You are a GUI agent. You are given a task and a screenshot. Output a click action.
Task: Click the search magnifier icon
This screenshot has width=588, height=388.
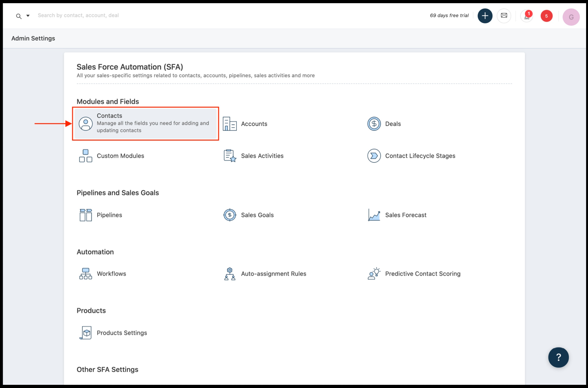[19, 16]
